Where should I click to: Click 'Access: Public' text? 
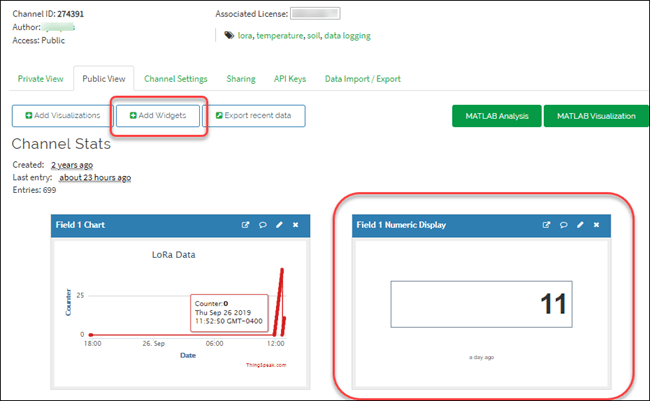[x=39, y=41]
